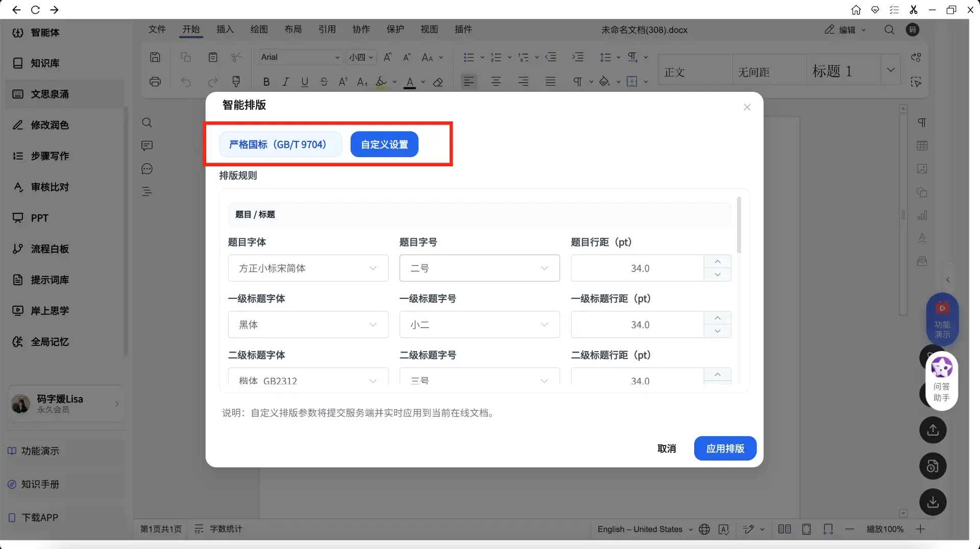Apply italic formatting
Image resolution: width=980 pixels, height=549 pixels.
pos(285,82)
